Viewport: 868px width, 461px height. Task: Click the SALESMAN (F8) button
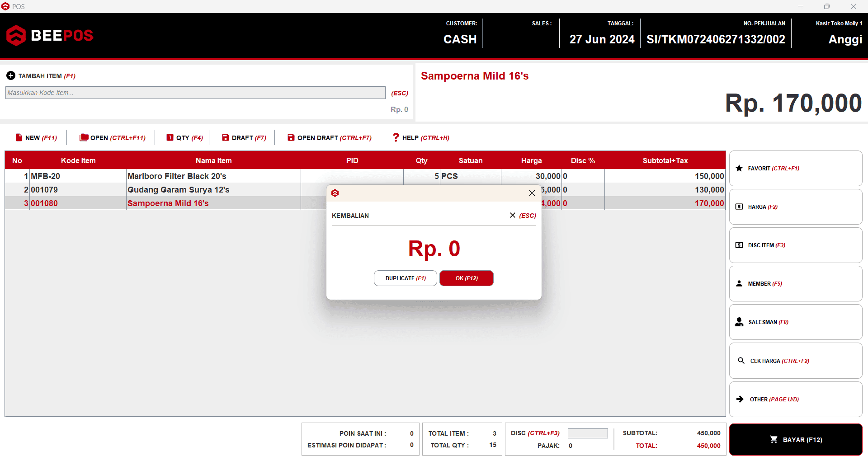tap(796, 322)
